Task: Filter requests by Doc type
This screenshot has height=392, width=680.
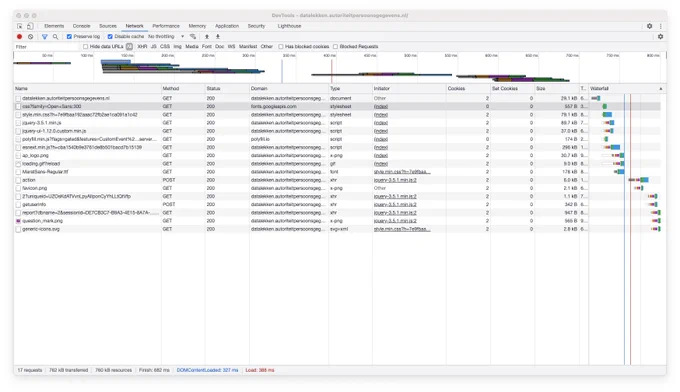Action: [x=220, y=46]
